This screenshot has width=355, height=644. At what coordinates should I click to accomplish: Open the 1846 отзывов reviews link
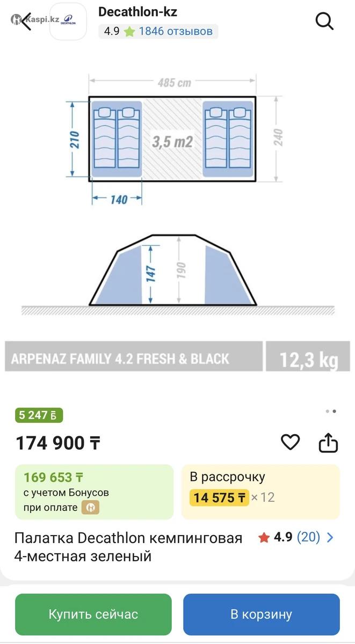(176, 31)
